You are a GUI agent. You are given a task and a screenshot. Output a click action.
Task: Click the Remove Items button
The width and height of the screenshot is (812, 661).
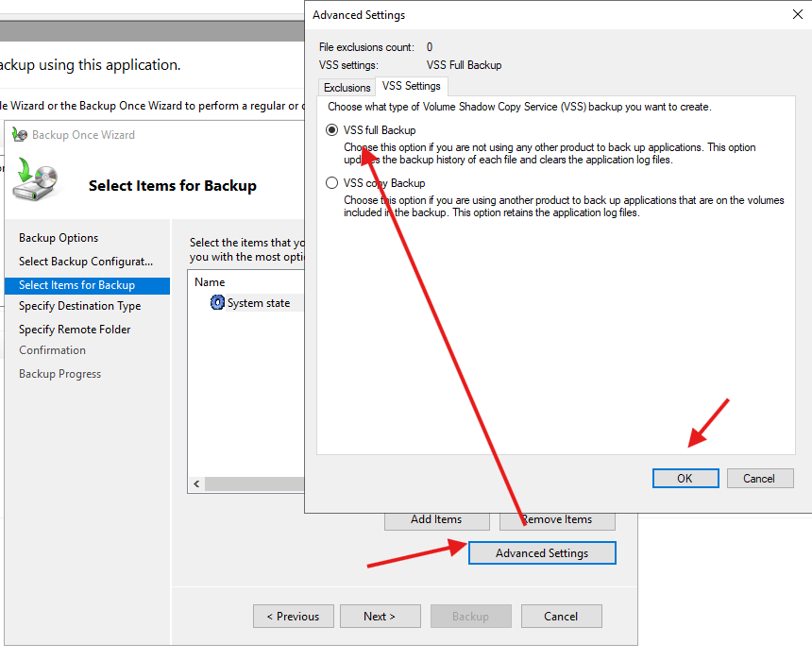pyautogui.click(x=557, y=519)
